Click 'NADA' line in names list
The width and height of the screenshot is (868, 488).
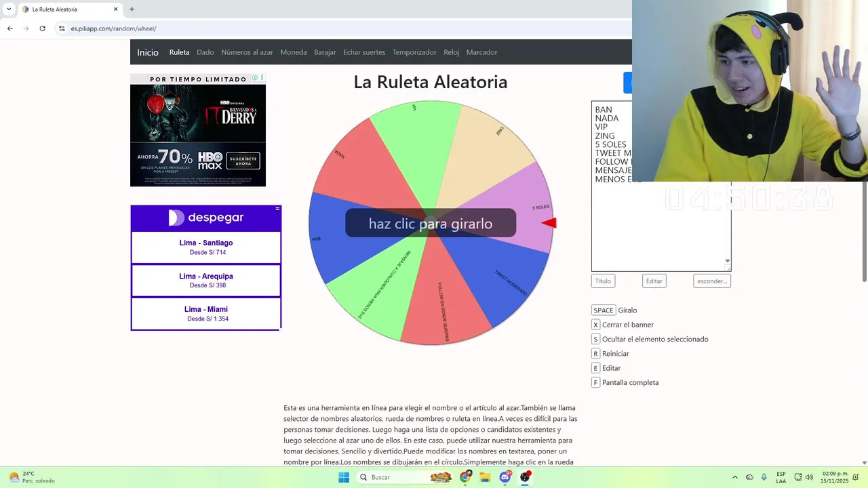[607, 119]
